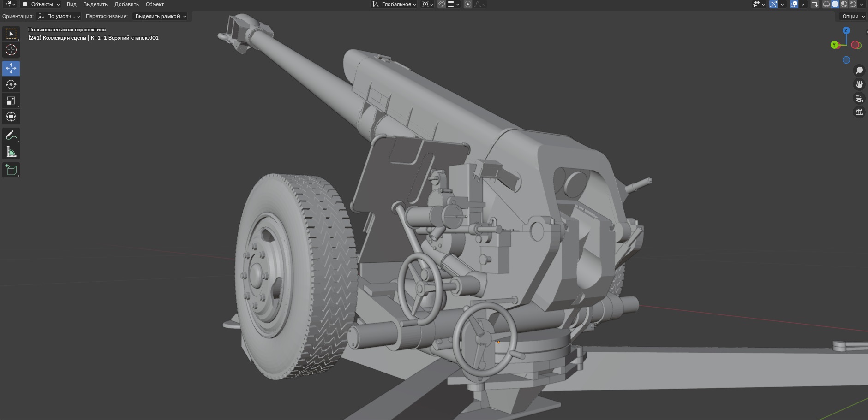Click the blue Z axis gizmo handle
The height and width of the screenshot is (420, 868).
point(846,30)
